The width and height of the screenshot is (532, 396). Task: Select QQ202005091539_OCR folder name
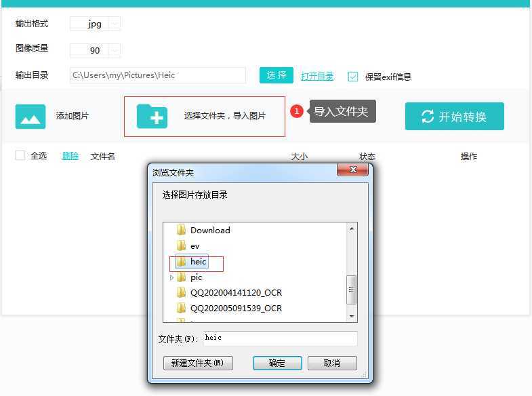[236, 308]
